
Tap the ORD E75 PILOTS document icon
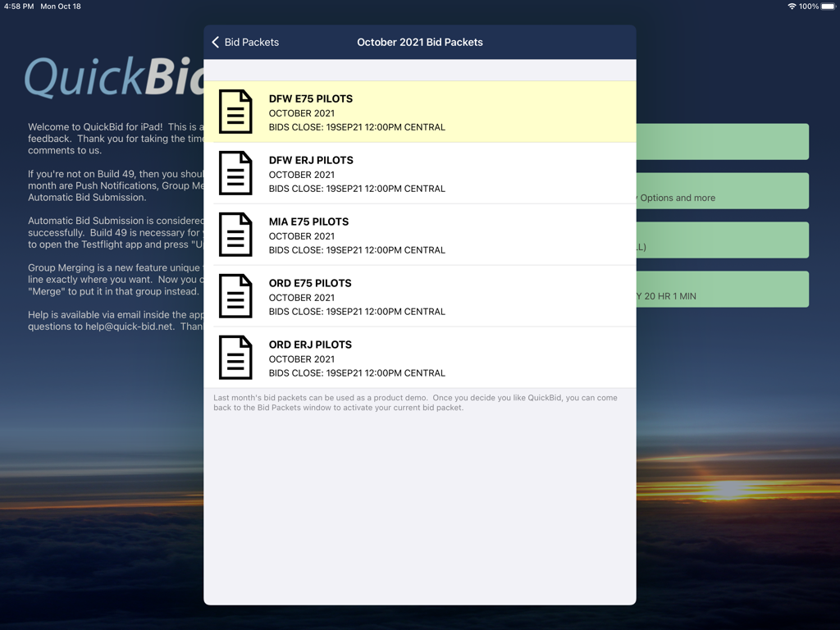[235, 296]
